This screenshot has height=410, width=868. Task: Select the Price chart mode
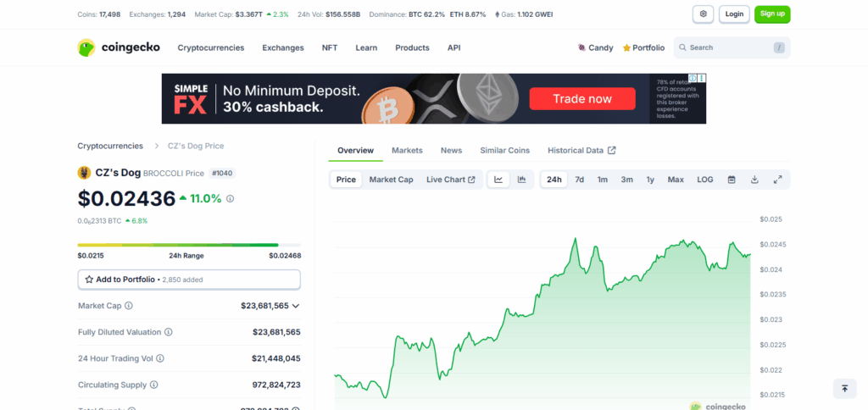pos(346,180)
